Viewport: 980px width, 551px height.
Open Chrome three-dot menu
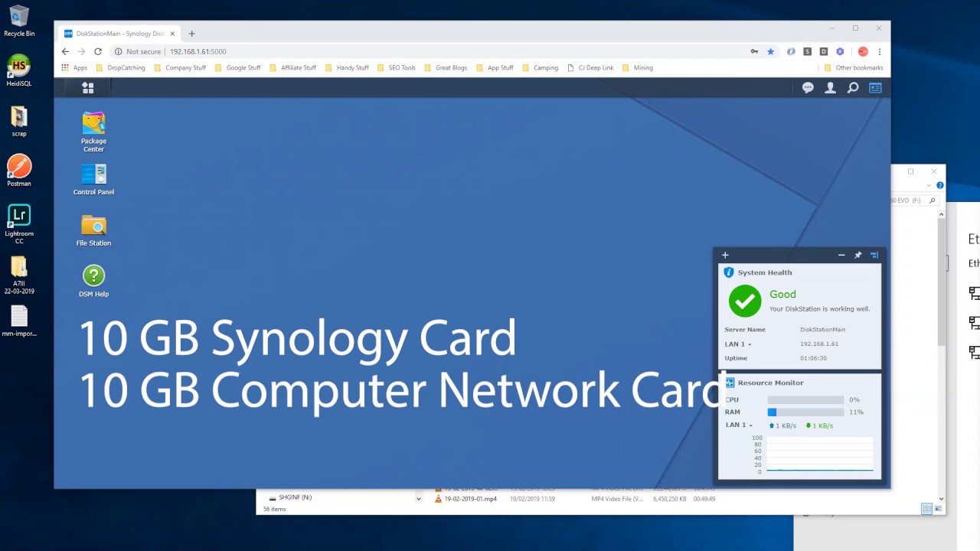tap(879, 51)
